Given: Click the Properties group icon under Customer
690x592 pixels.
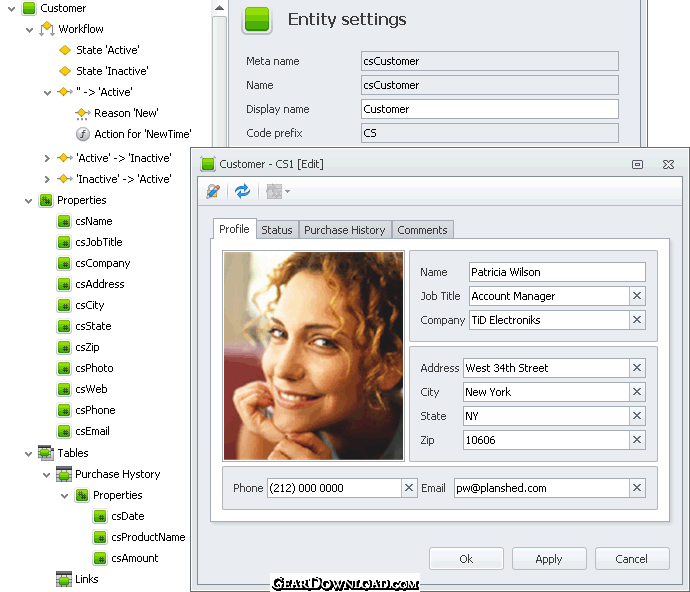Looking at the screenshot, I should point(46,200).
